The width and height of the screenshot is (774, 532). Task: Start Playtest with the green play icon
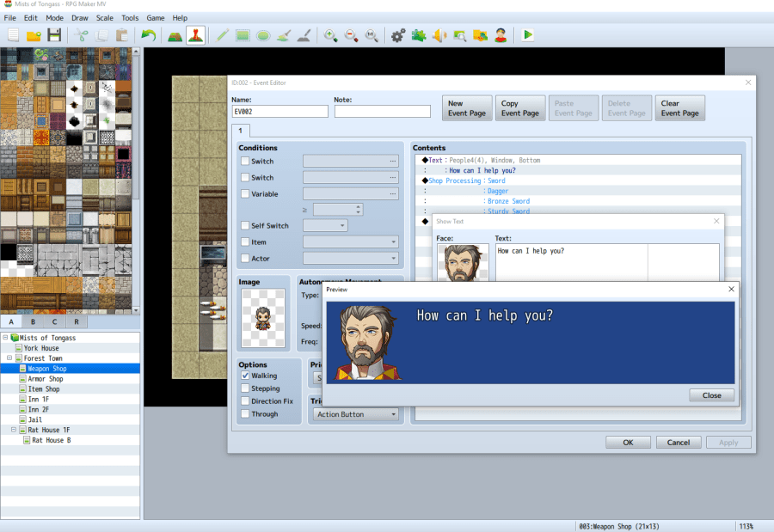pos(528,35)
